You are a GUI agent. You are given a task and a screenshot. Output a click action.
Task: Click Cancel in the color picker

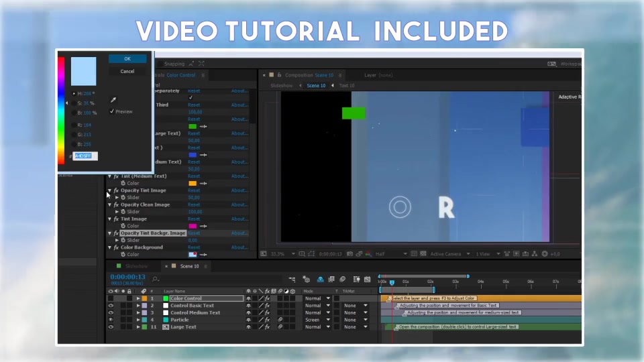click(x=127, y=72)
